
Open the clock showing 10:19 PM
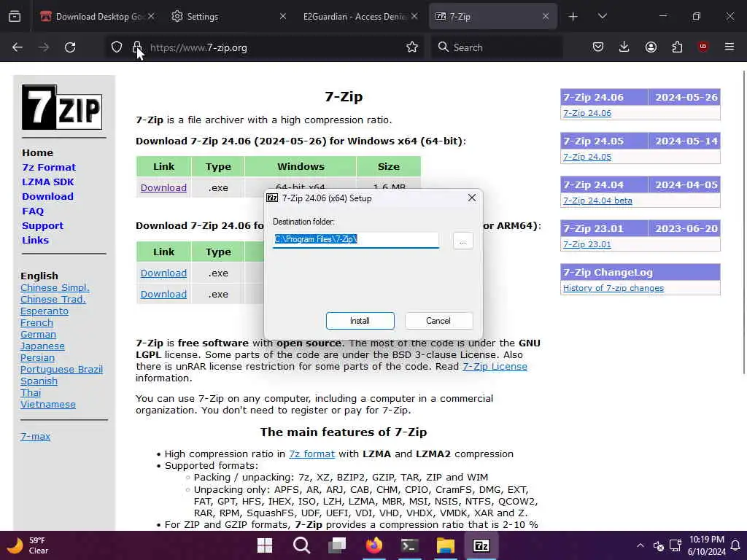pyautogui.click(x=706, y=545)
